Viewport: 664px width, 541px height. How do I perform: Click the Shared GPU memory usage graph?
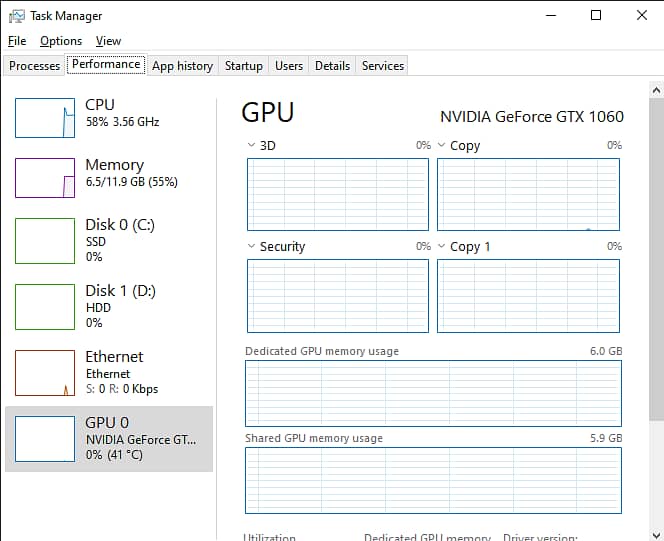[x=434, y=480]
